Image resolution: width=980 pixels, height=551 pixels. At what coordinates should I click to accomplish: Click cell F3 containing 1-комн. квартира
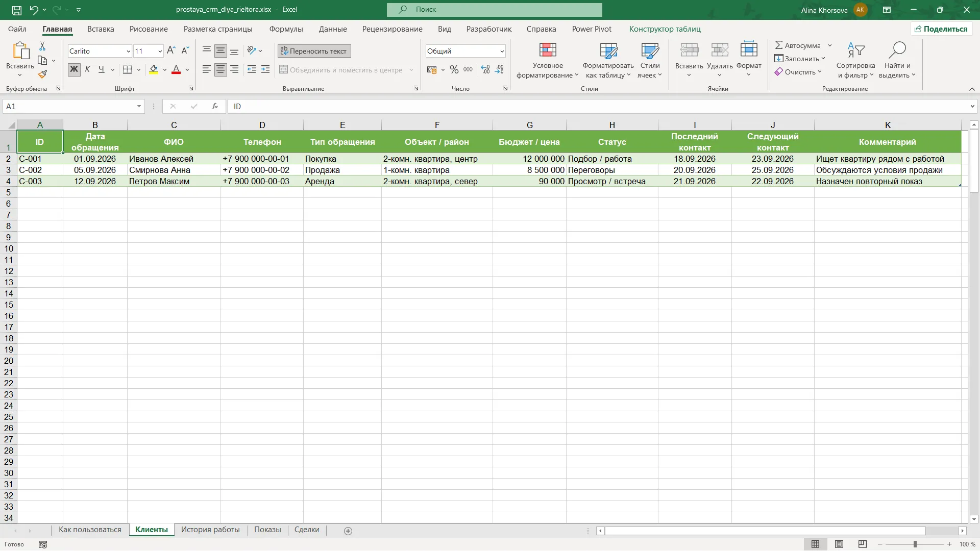(437, 170)
